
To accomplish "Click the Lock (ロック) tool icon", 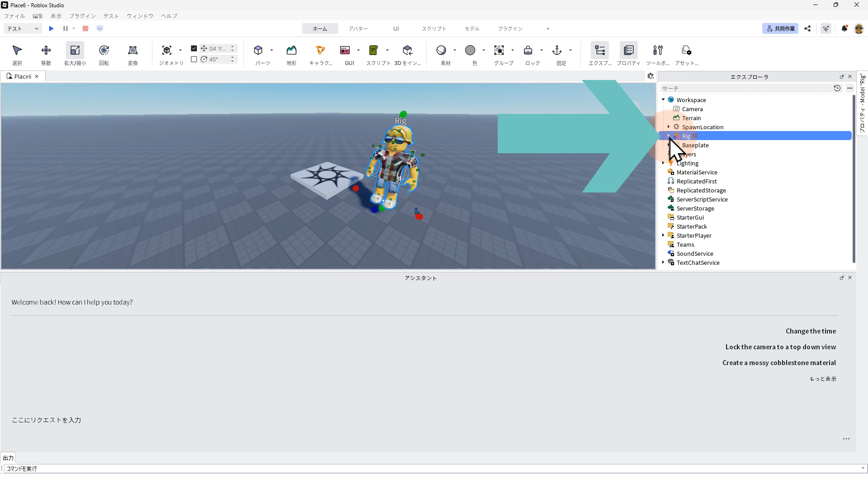I will point(528,51).
